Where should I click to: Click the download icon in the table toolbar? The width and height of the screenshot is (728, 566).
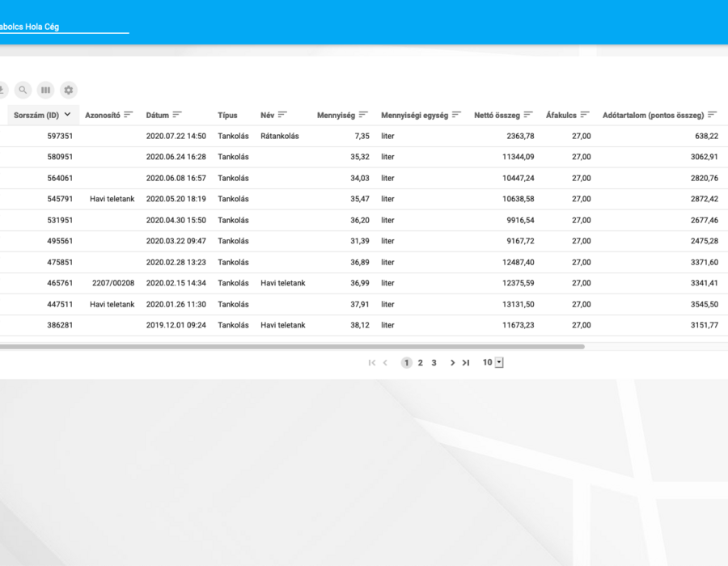2,90
